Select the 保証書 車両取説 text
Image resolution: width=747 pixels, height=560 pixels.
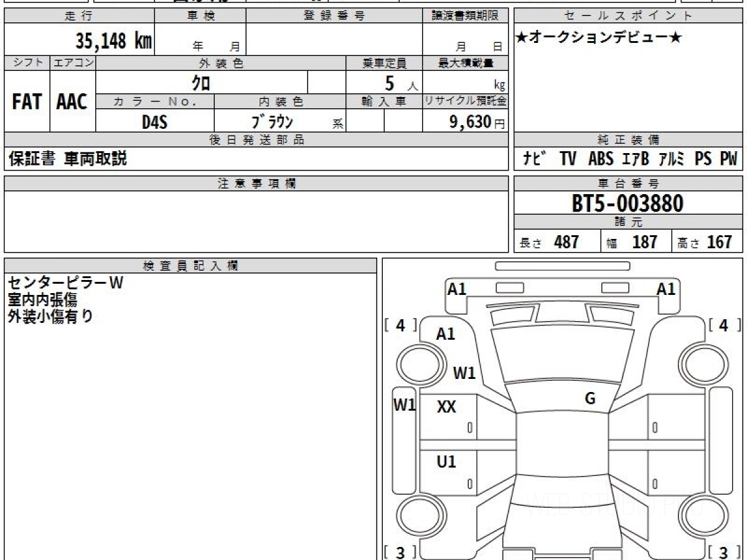click(x=67, y=159)
